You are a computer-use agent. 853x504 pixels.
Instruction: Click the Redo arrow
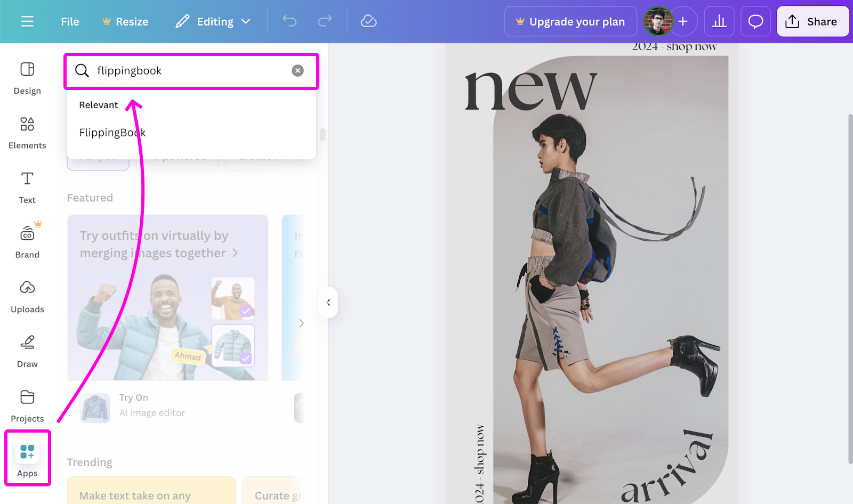325,21
